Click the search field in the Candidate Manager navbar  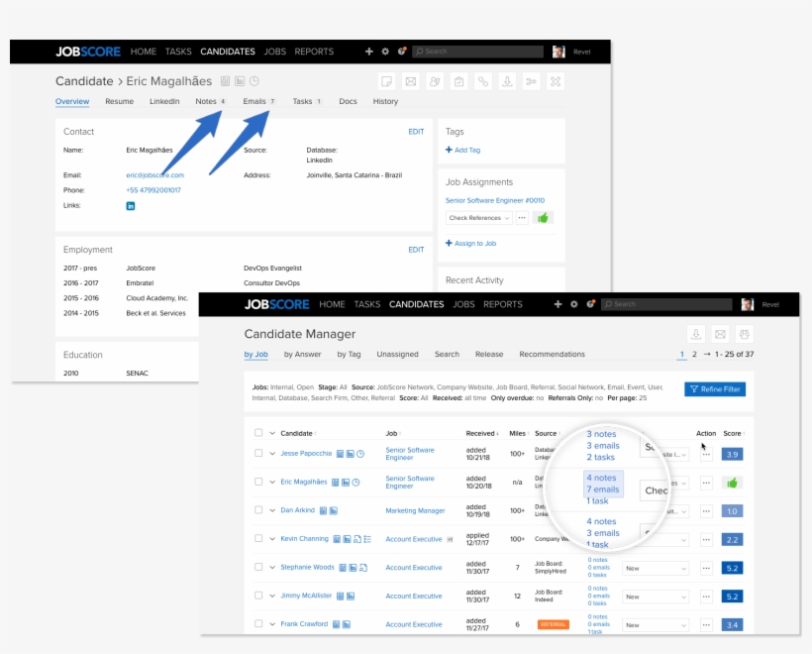pyautogui.click(x=666, y=304)
